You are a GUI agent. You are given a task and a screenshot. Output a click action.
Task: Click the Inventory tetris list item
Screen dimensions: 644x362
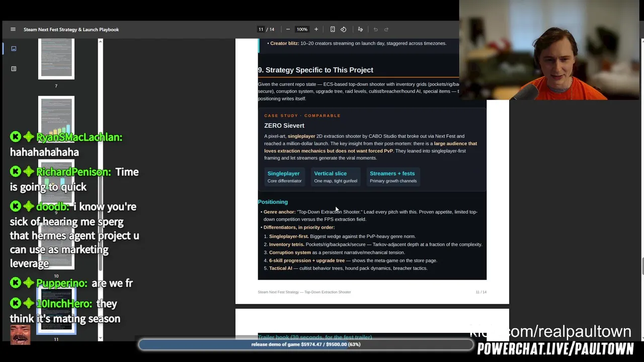point(375,244)
